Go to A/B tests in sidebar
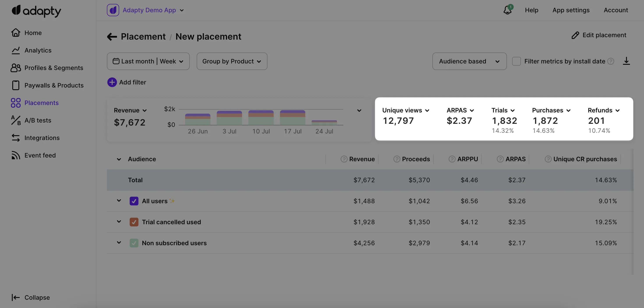644x308 pixels. coord(38,120)
